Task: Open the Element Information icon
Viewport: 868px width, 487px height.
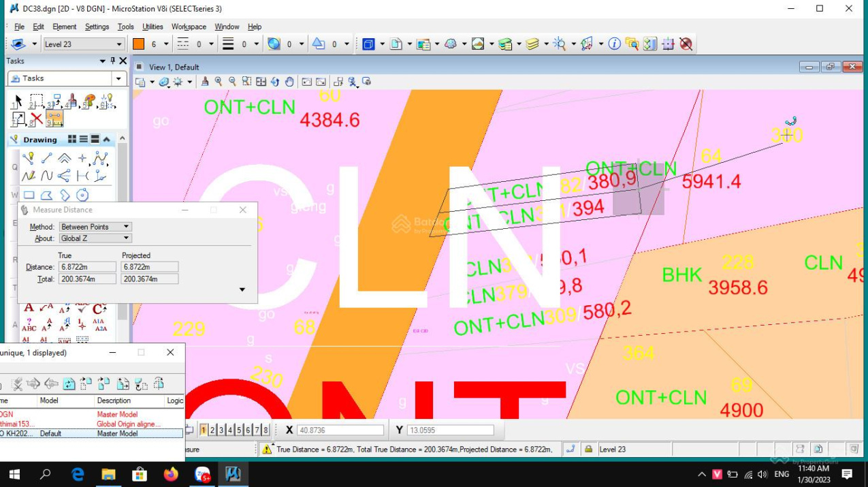Action: point(614,44)
